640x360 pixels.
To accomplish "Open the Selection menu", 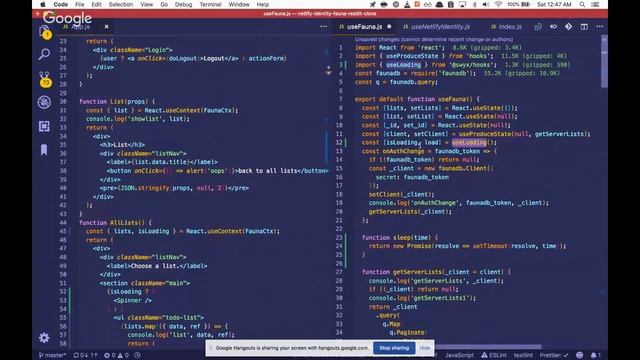I will (x=121, y=4).
